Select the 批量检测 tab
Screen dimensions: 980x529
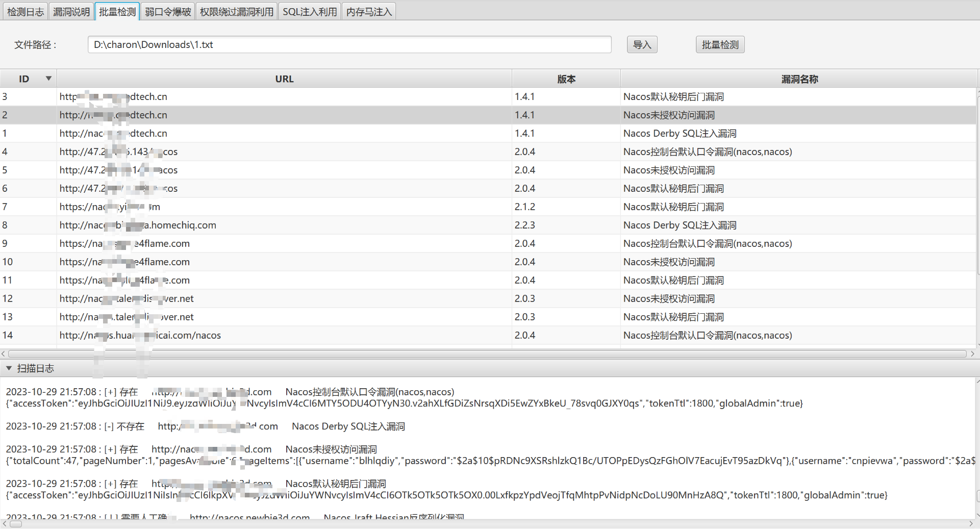(x=117, y=11)
